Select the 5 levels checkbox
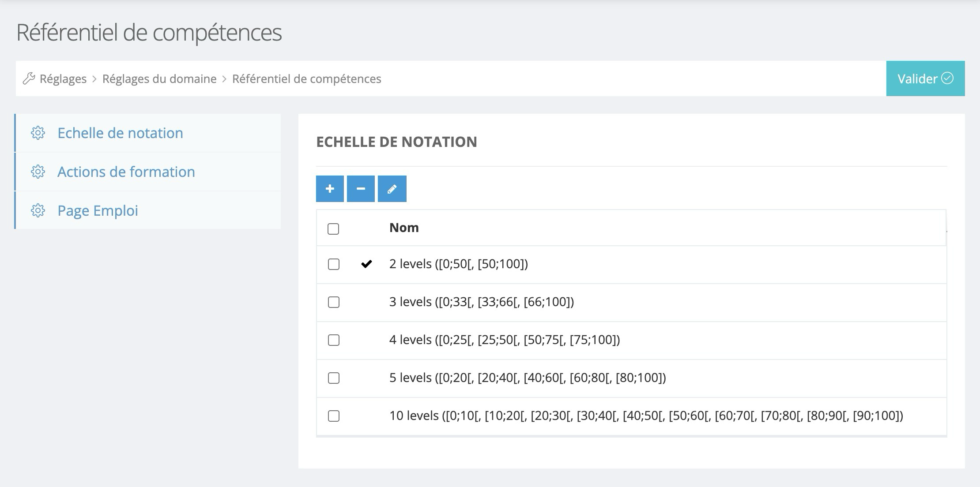The width and height of the screenshot is (980, 487). click(x=334, y=378)
